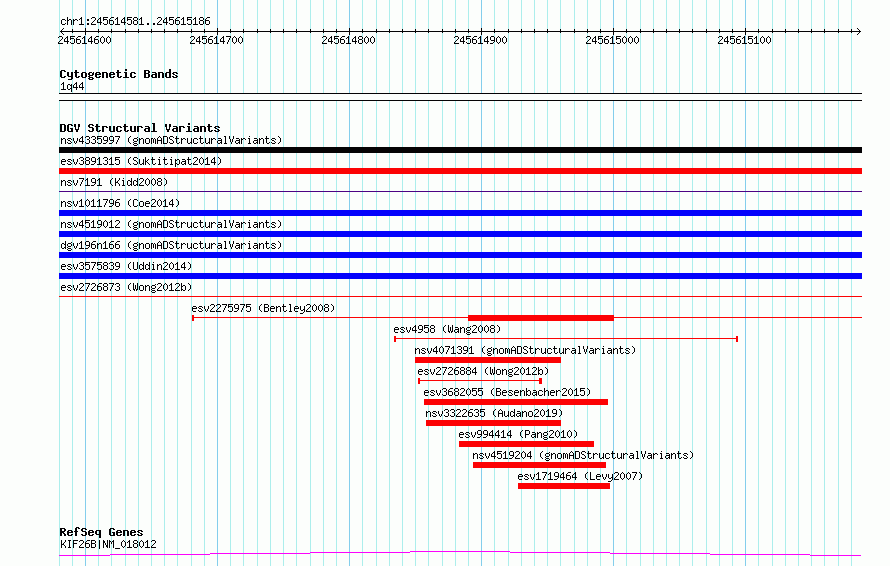Screen dimensions: 890x566
Task: Click the 1q44 cytogenetic band label
Action: (x=72, y=86)
